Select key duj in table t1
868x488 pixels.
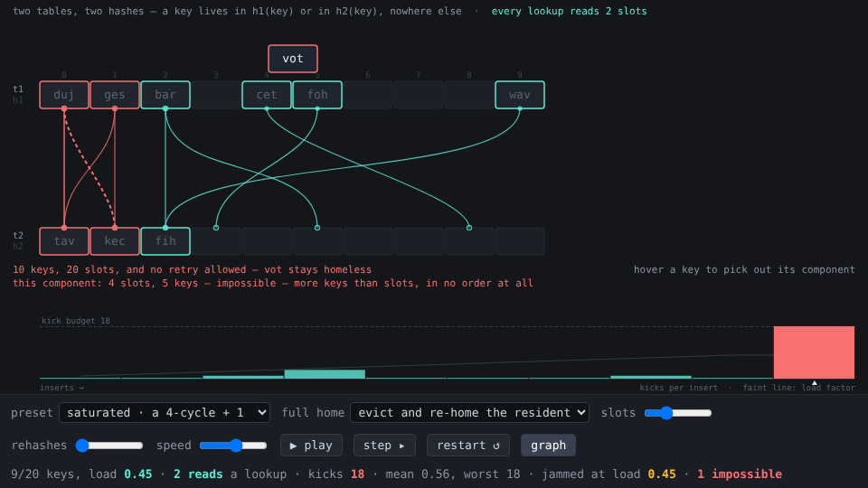pyautogui.click(x=64, y=95)
